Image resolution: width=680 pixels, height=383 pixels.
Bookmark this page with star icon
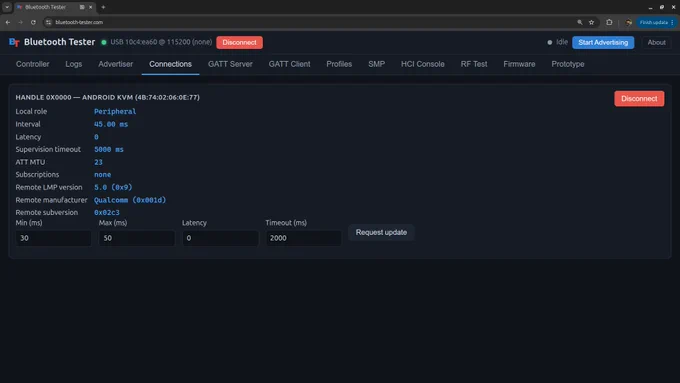[591, 22]
